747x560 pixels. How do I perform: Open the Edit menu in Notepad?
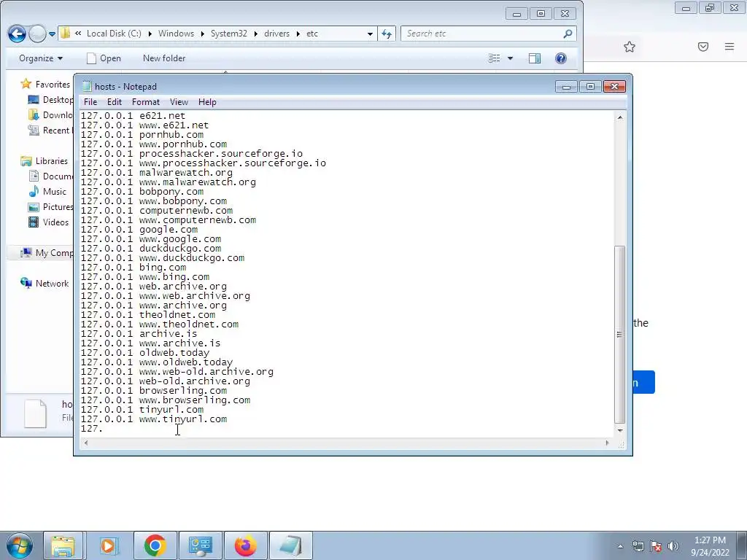click(114, 102)
